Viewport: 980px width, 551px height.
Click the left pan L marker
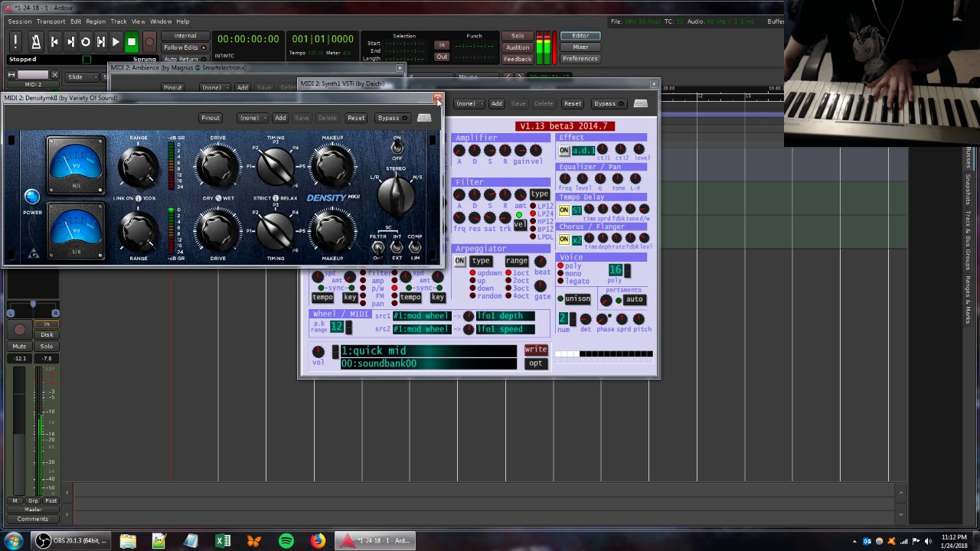coord(11,314)
